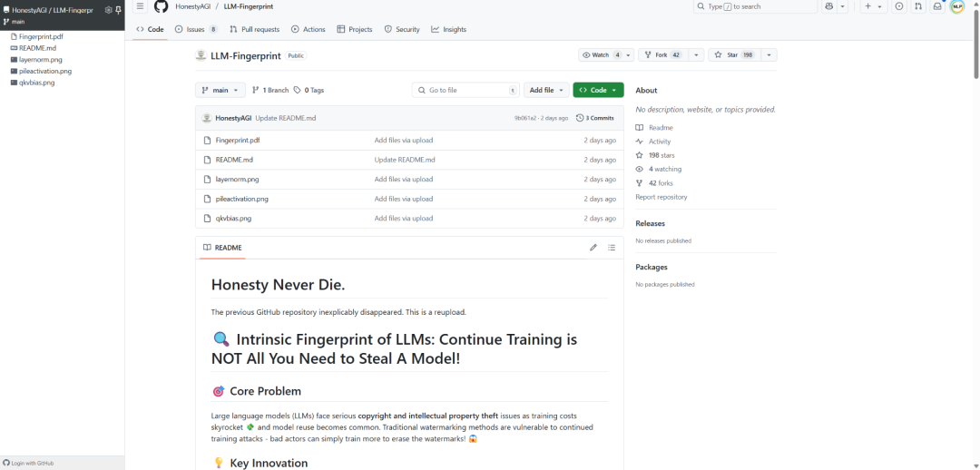The image size is (980, 470).
Task: Star the LLM-Fingerprint repository
Action: (734, 55)
